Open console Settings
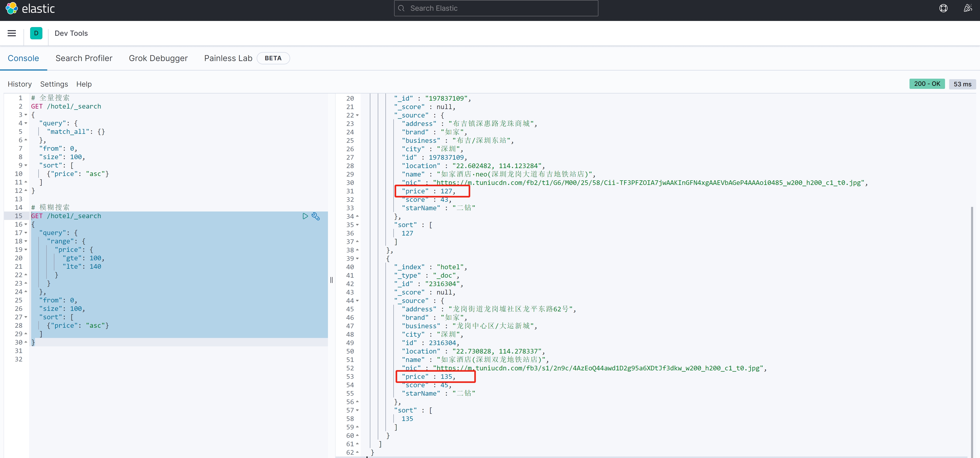The height and width of the screenshot is (458, 980). point(54,84)
